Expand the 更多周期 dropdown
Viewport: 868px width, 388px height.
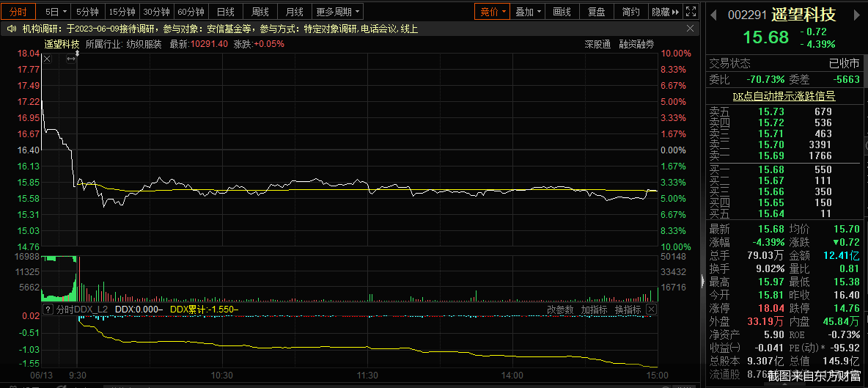[x=338, y=12]
